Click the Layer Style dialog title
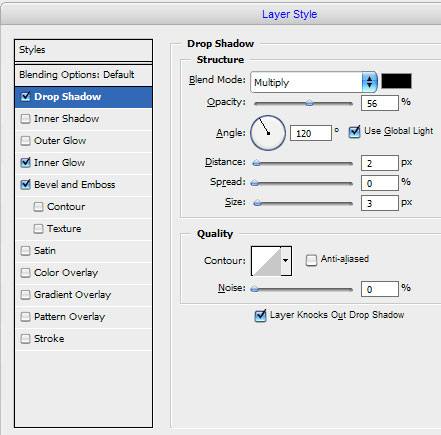441x435 pixels. pyautogui.click(x=289, y=14)
